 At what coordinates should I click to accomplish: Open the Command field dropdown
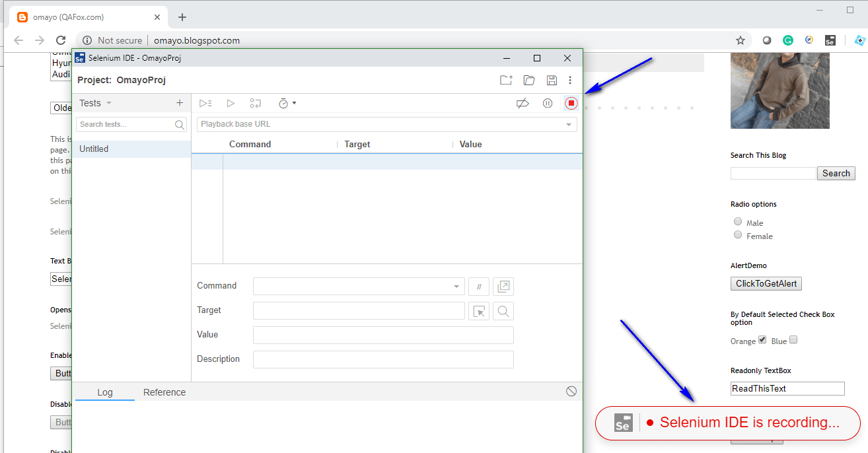(x=455, y=286)
